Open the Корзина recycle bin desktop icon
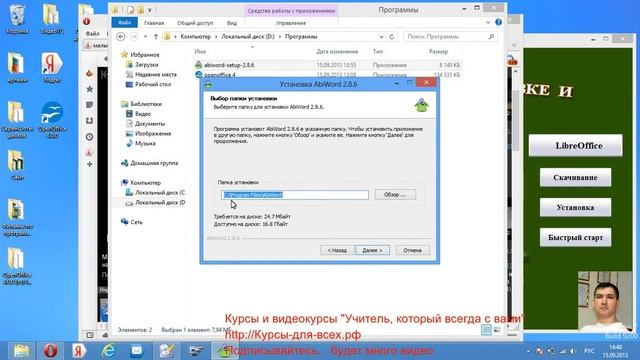 point(17,18)
